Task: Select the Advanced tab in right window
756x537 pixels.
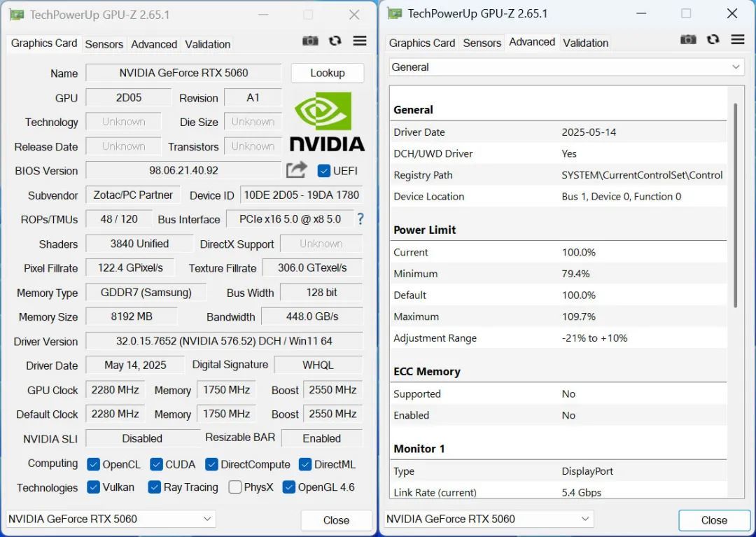Action: click(x=532, y=42)
